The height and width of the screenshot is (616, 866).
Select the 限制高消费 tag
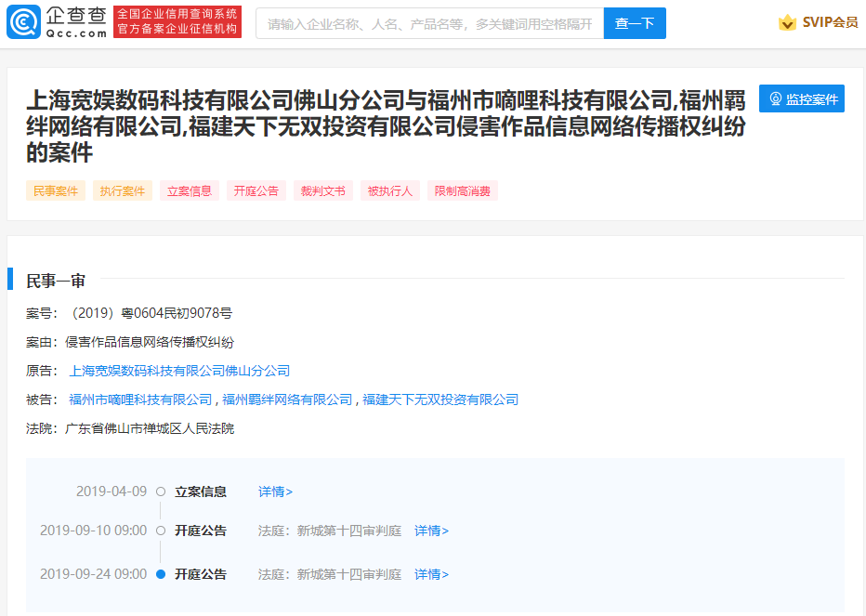pyautogui.click(x=462, y=190)
